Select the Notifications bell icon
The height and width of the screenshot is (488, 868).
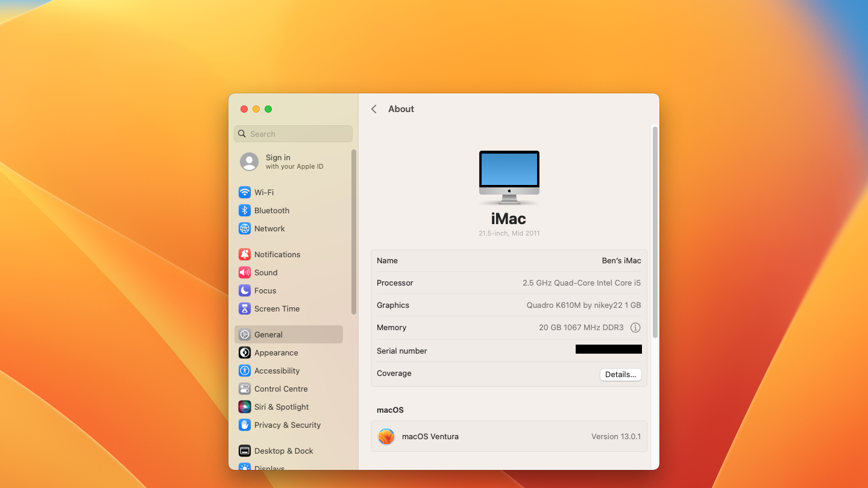pos(245,254)
